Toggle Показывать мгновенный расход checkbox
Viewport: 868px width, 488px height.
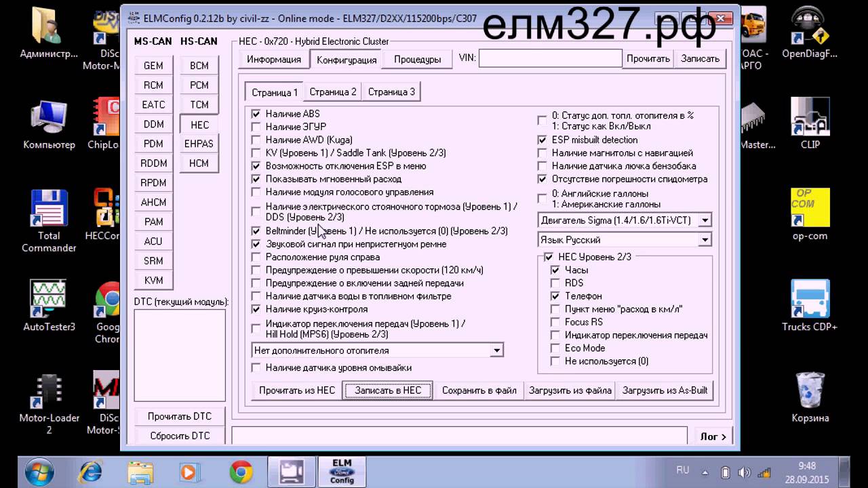[x=256, y=179]
